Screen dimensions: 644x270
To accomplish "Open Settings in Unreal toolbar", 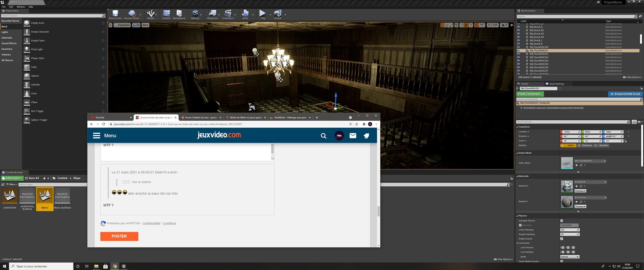I will (x=195, y=15).
